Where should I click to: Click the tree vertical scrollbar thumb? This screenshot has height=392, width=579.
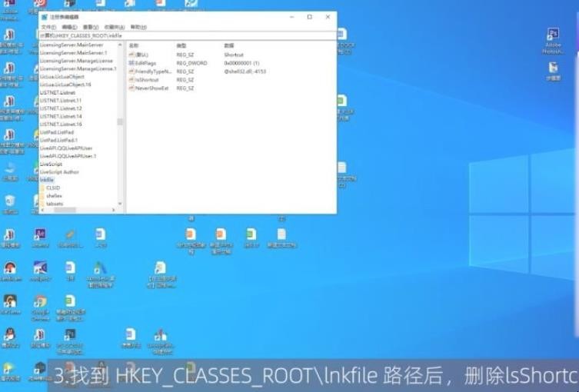tap(120, 121)
